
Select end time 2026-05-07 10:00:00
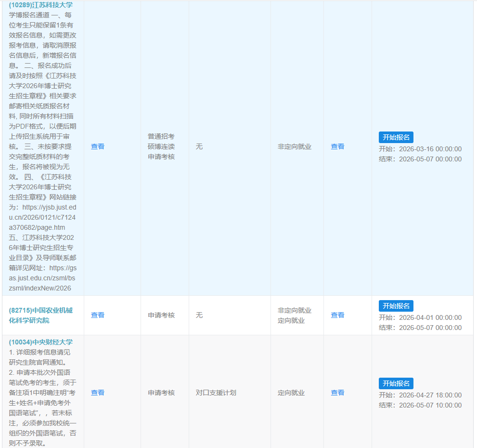tap(430, 405)
